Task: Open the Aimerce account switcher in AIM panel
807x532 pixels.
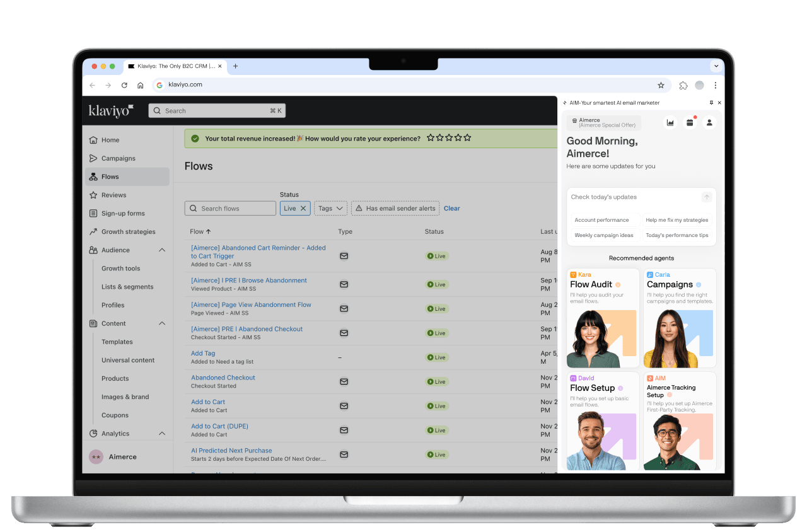Action: click(603, 123)
